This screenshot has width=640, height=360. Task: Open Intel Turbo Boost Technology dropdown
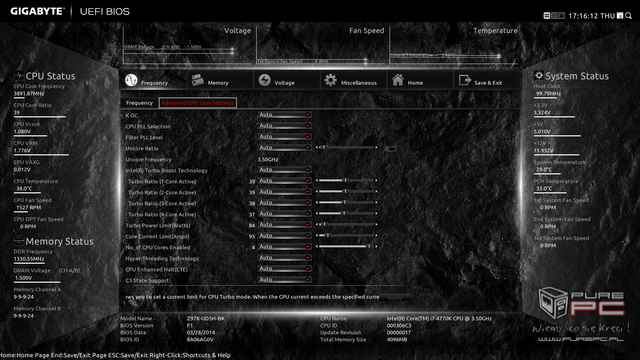(x=284, y=170)
